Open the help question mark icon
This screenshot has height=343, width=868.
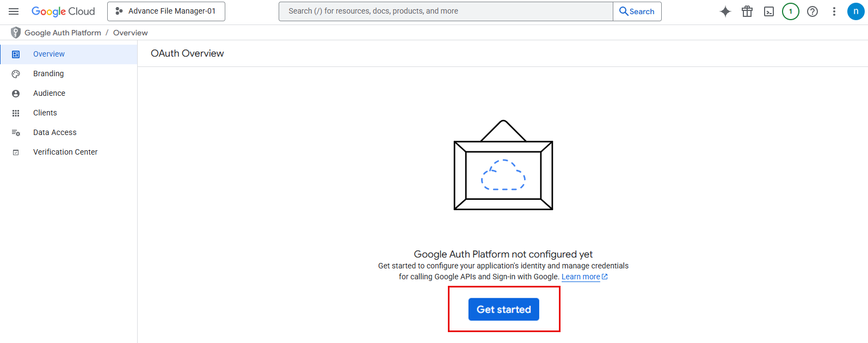tap(812, 11)
